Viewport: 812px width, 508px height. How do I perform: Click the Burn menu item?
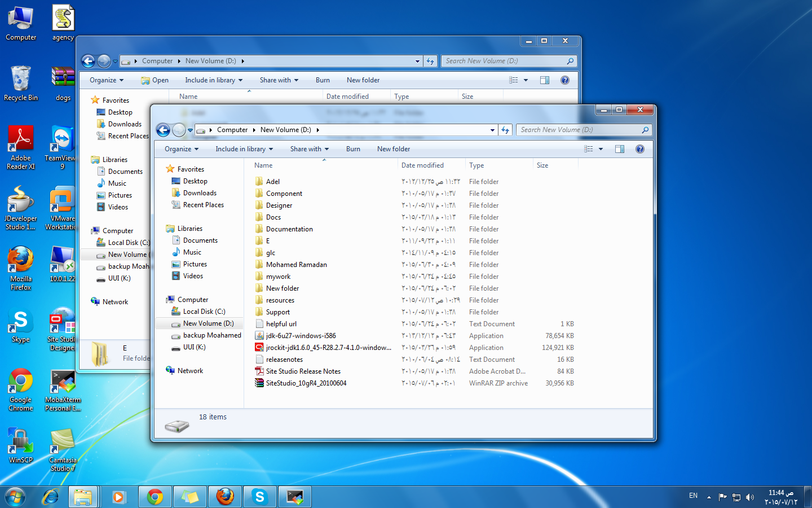[353, 148]
